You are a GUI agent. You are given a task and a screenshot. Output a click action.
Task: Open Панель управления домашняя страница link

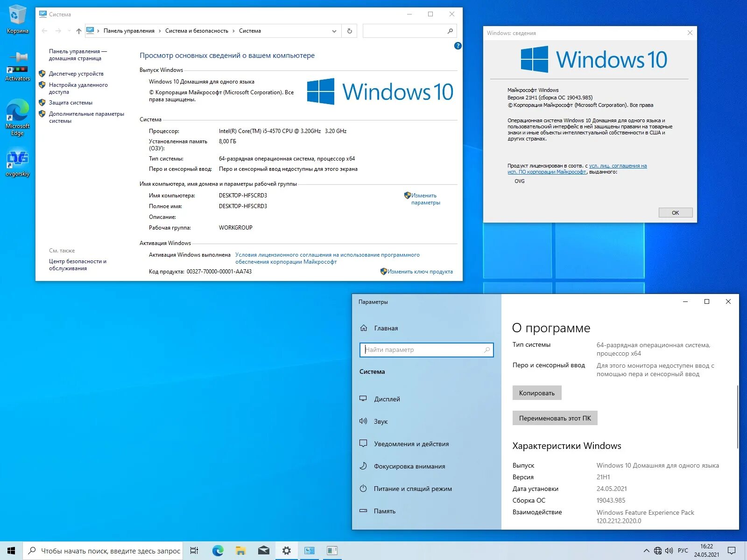[x=78, y=55]
